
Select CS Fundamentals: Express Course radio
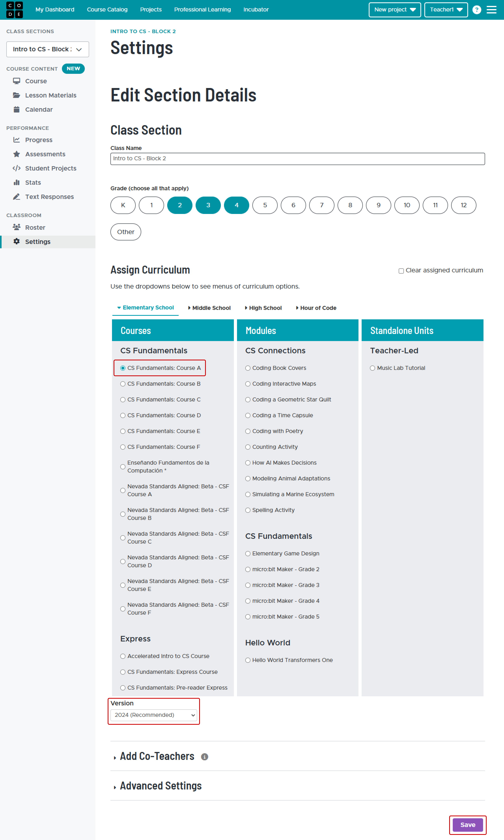(x=123, y=672)
